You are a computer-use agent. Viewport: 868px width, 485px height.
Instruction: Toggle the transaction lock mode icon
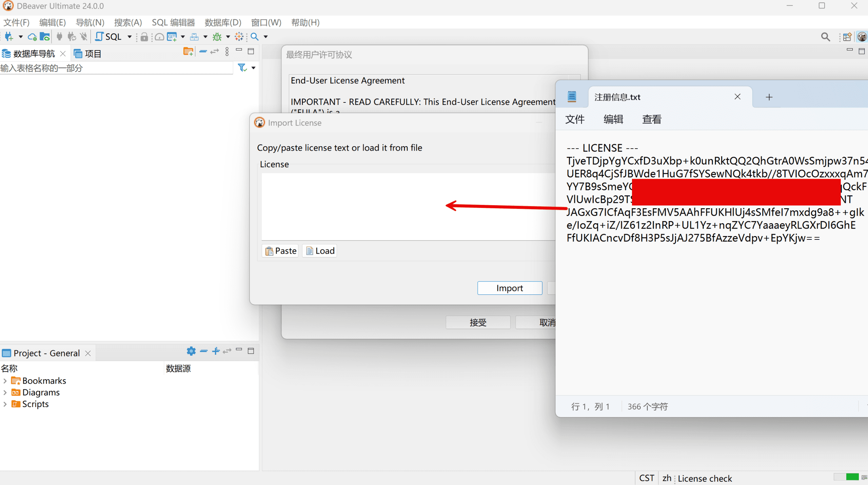(144, 37)
